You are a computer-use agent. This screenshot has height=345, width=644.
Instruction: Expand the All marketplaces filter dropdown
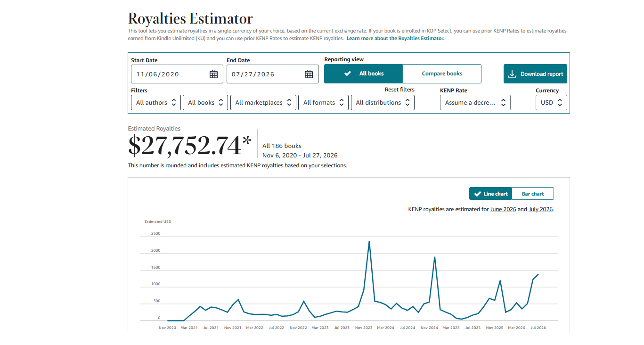pos(263,102)
